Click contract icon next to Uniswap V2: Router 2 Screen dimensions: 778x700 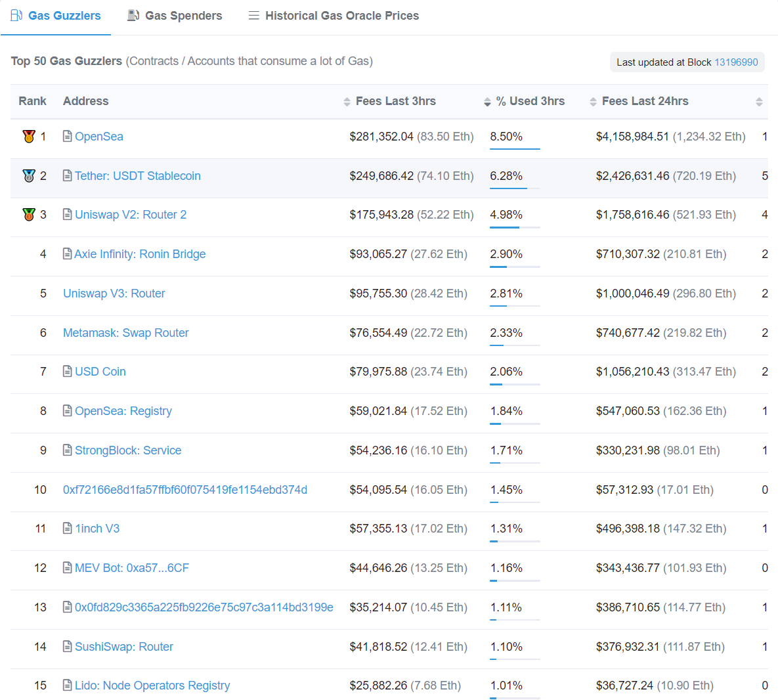68,214
